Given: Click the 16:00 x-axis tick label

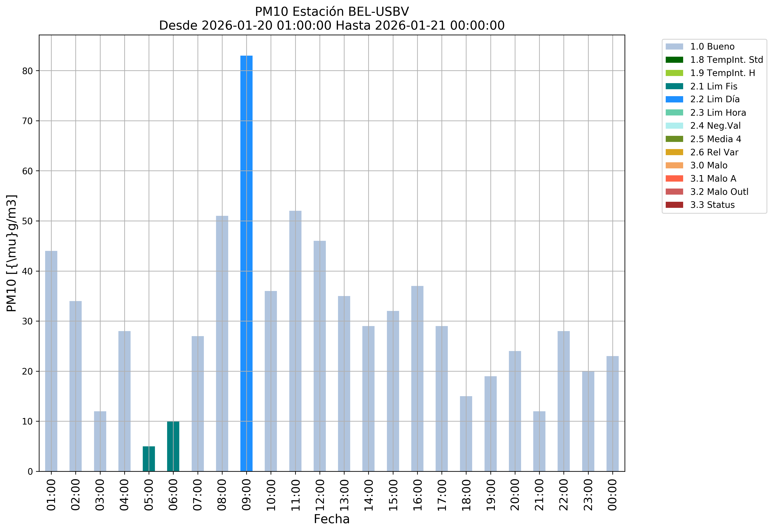Looking at the screenshot, I should (x=417, y=495).
